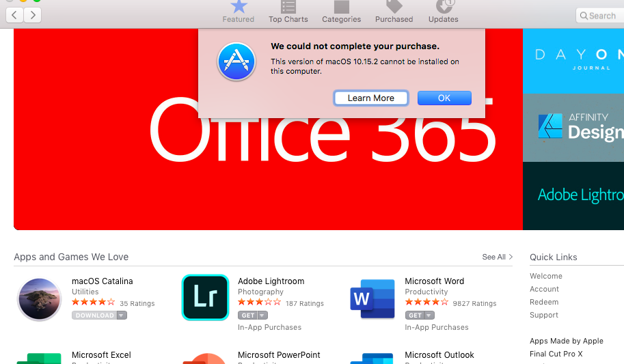Click into the Search field
Screen dimensions: 624x364
[600, 16]
